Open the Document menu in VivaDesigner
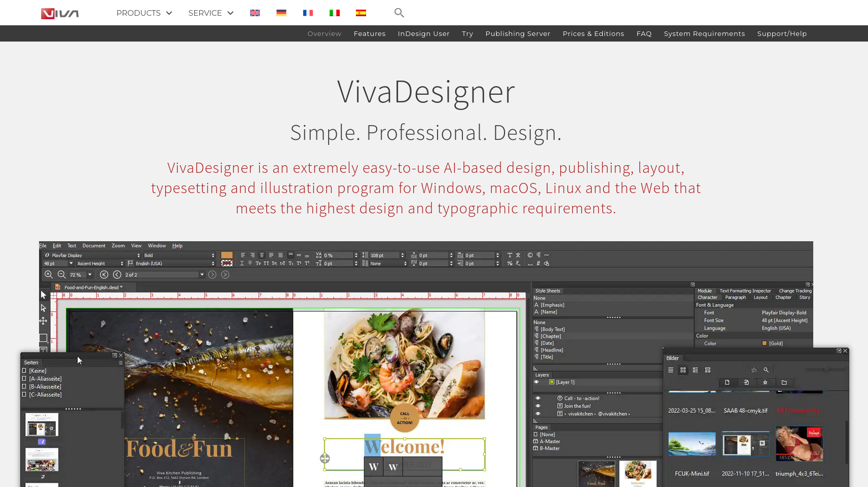 [x=94, y=246]
